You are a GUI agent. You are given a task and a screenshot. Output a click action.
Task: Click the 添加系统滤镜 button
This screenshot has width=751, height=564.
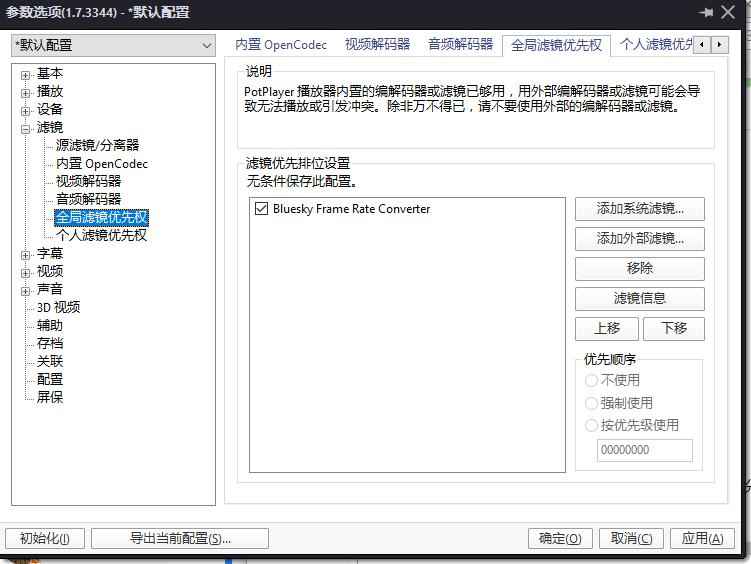(x=639, y=209)
